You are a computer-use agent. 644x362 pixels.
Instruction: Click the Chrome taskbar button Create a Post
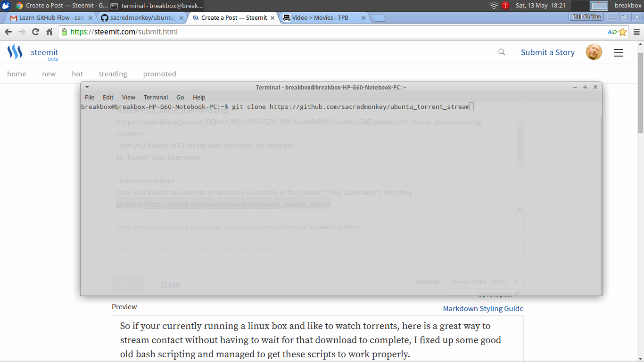tap(61, 6)
